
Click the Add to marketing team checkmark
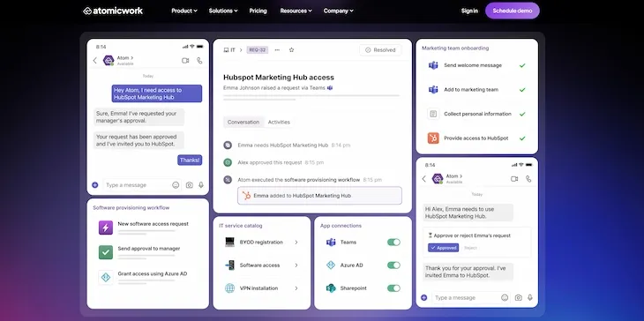522,89
